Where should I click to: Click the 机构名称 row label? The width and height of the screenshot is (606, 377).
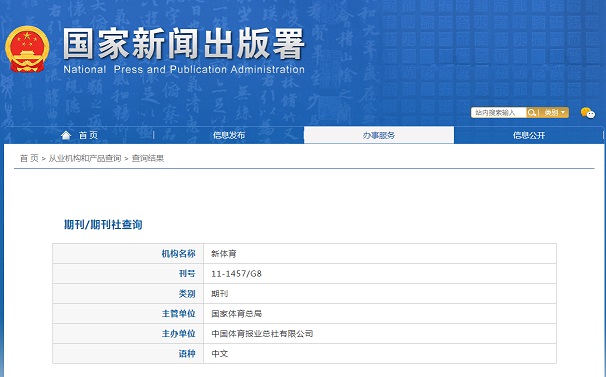(x=179, y=254)
